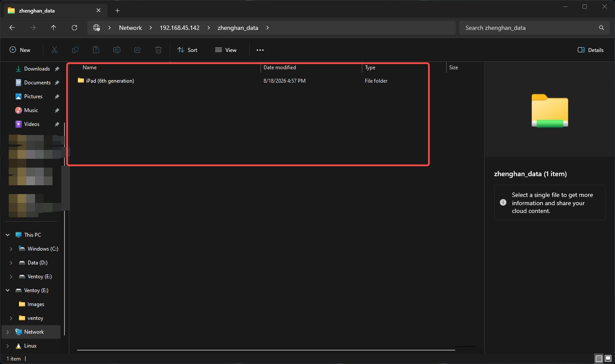The width and height of the screenshot is (615, 364).
Task: Click 192.168.45.142 in the breadcrumb
Action: [180, 28]
